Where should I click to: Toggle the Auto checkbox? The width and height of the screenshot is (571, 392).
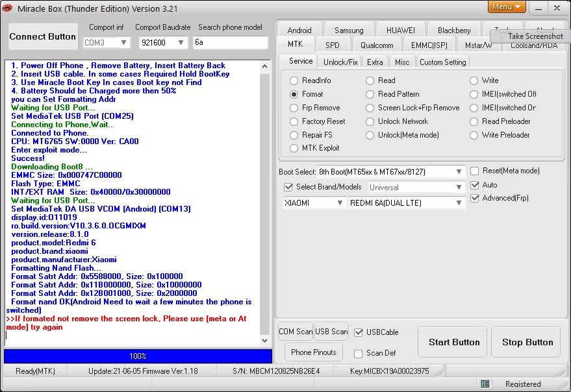point(474,185)
